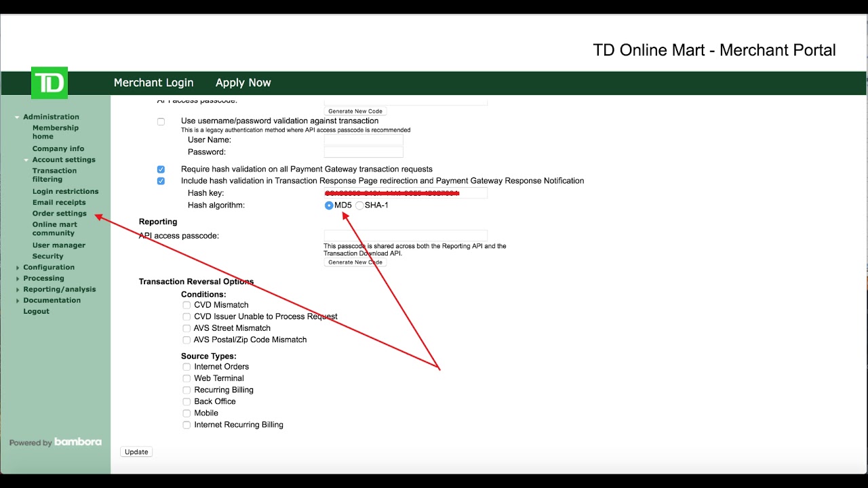
Task: Toggle Include hash validation in Response Page
Action: [161, 181]
